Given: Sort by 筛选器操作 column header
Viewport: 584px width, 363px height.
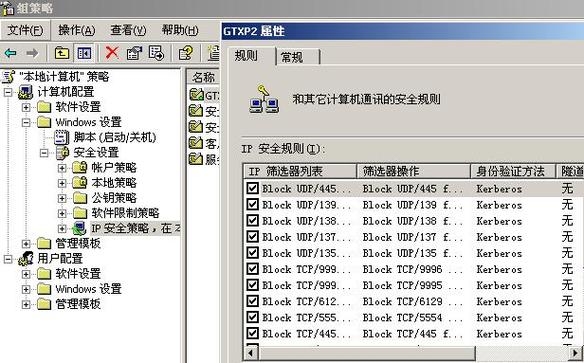Looking at the screenshot, I should pos(413,171).
